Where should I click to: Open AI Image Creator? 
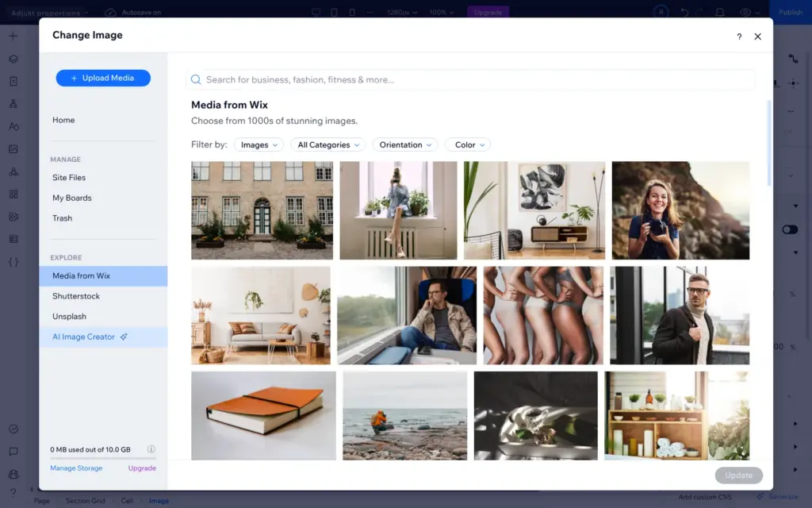pos(103,337)
